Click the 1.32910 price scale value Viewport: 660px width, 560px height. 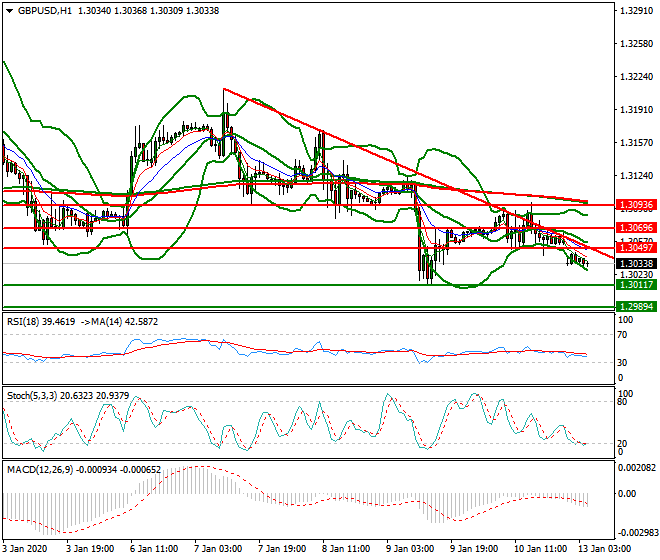coord(637,11)
